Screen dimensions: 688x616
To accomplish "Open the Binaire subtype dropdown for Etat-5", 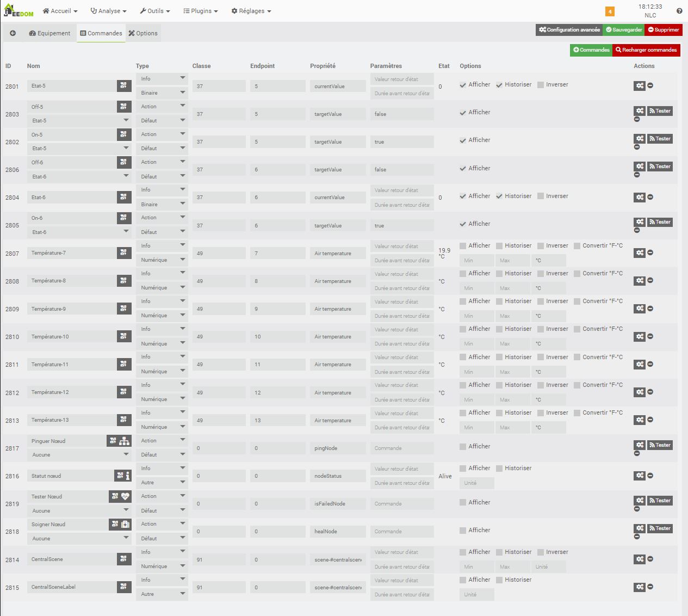I will (162, 93).
